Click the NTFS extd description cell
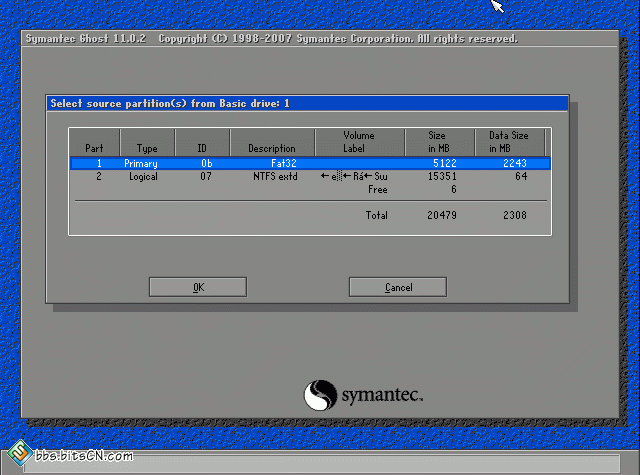Viewport: 640px width, 475px height. coord(276,177)
